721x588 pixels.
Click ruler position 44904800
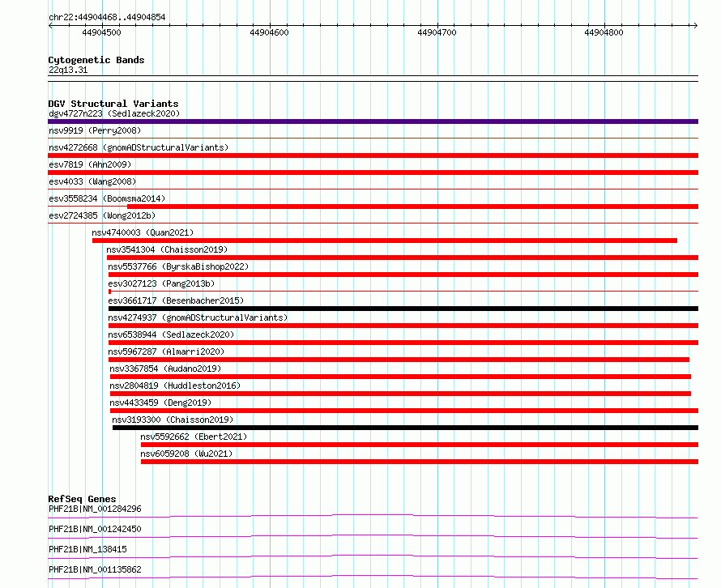pyautogui.click(x=604, y=32)
